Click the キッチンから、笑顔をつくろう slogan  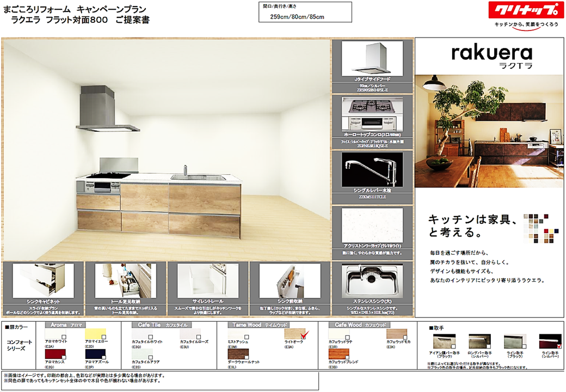pos(526,24)
